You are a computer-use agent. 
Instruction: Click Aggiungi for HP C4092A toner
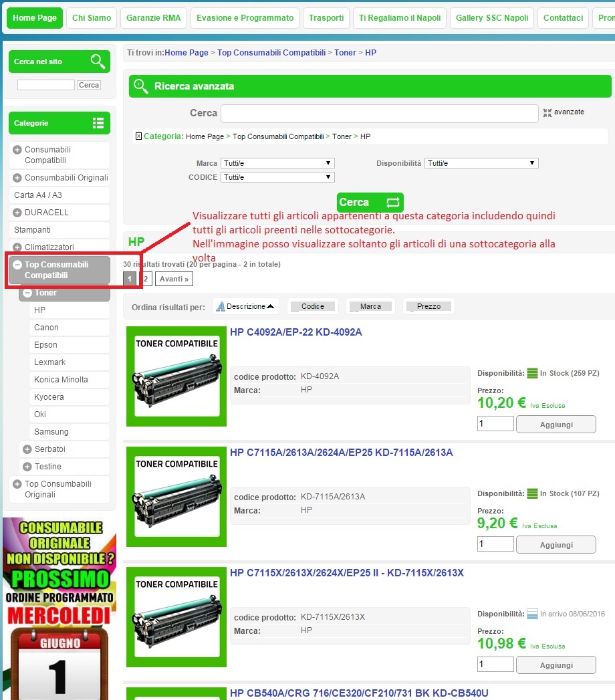pos(556,424)
